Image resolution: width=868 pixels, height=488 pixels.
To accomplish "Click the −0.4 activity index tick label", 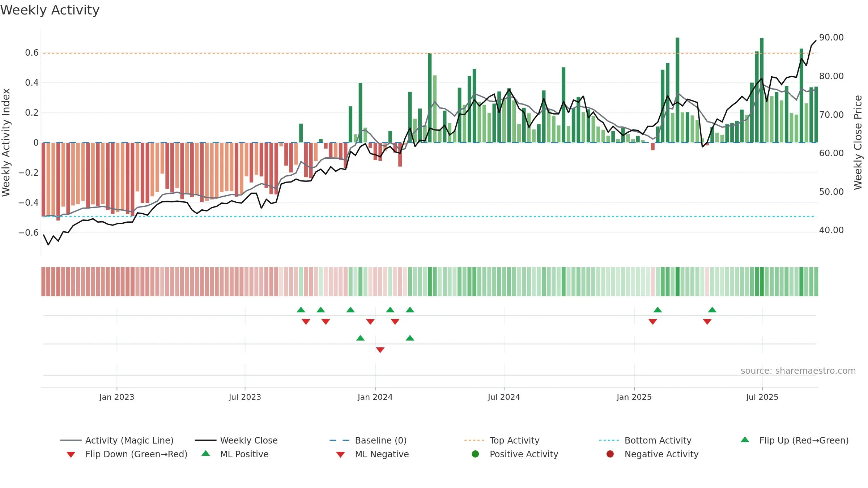I will tap(28, 203).
